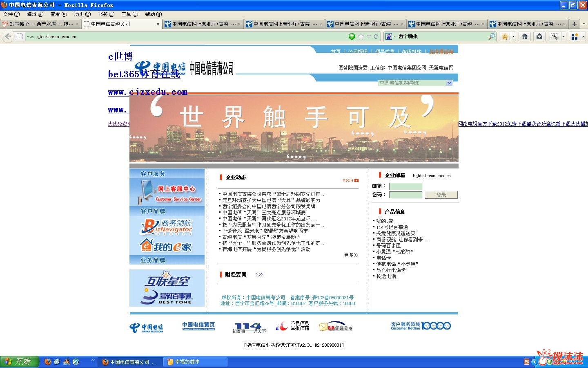Image resolution: width=588 pixels, height=368 pixels.
Task: Click the screenshot scissors toolbar icon
Action: (554, 36)
